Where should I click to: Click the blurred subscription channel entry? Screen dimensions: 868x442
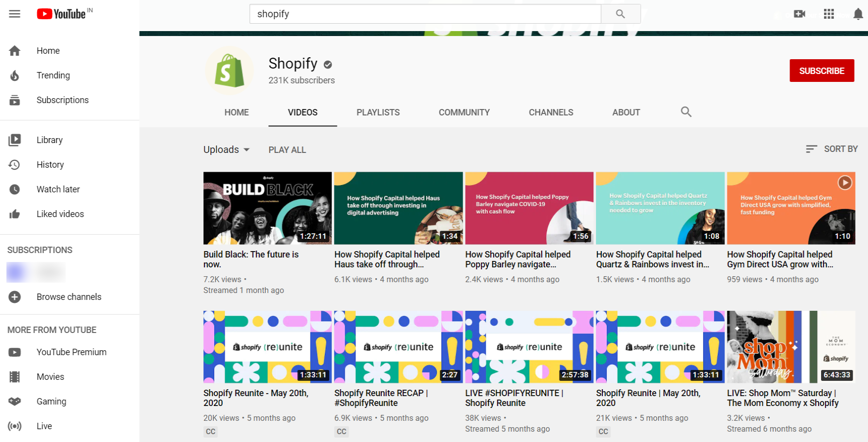pyautogui.click(x=36, y=272)
